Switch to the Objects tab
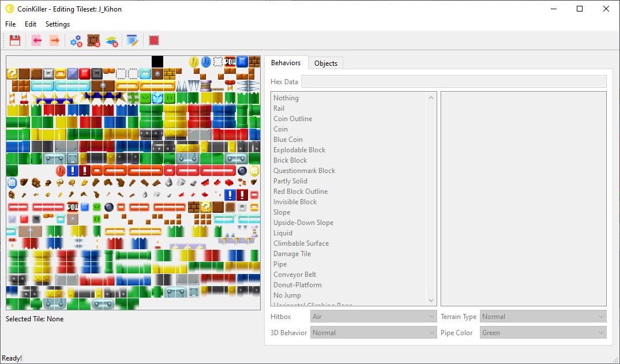Viewport: 620px width, 364px height. click(x=325, y=63)
